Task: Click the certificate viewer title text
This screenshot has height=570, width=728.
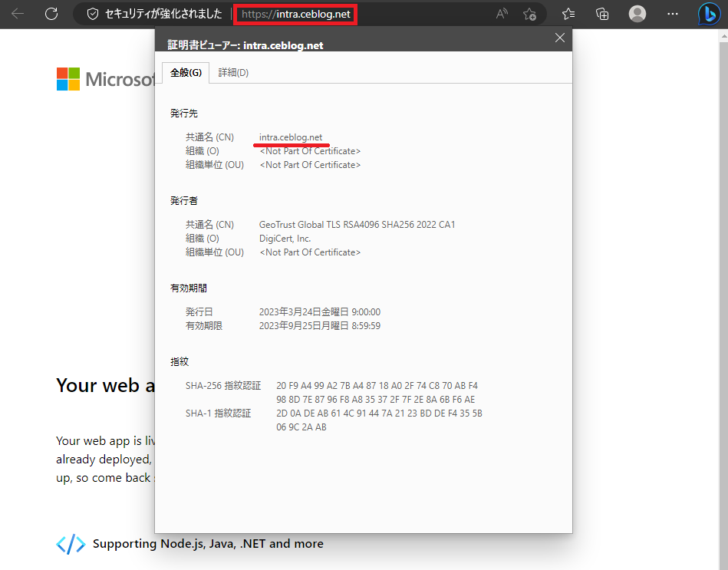Action: tap(245, 45)
